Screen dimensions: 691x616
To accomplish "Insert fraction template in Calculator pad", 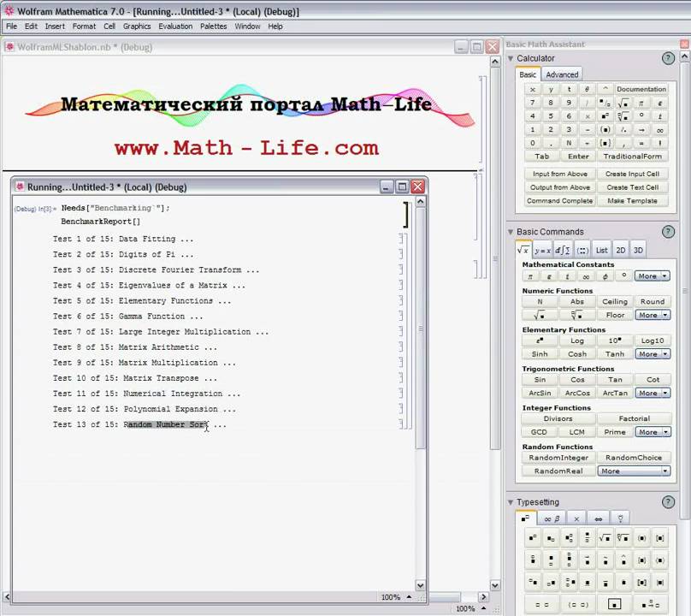I will coord(605,103).
